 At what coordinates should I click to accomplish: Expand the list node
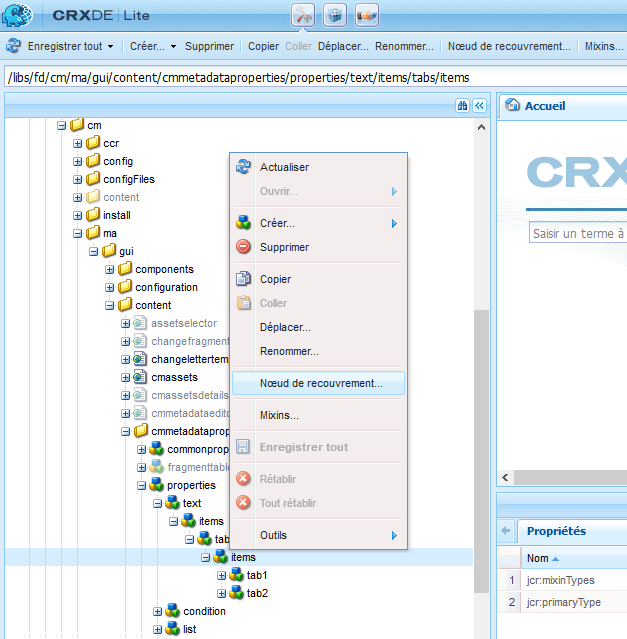tap(157, 629)
